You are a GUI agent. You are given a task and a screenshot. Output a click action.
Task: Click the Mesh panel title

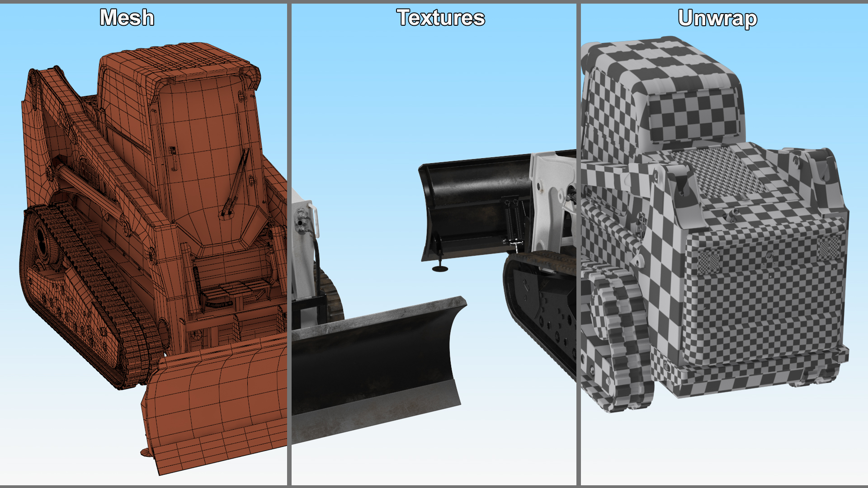(x=127, y=18)
